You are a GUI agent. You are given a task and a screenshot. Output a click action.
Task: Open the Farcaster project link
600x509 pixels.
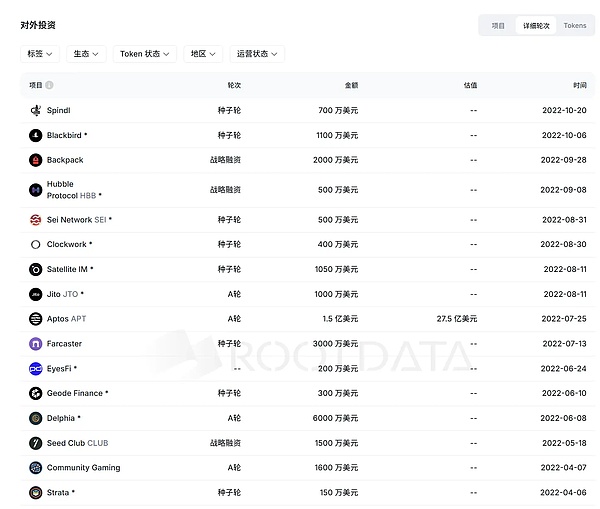coord(64,344)
